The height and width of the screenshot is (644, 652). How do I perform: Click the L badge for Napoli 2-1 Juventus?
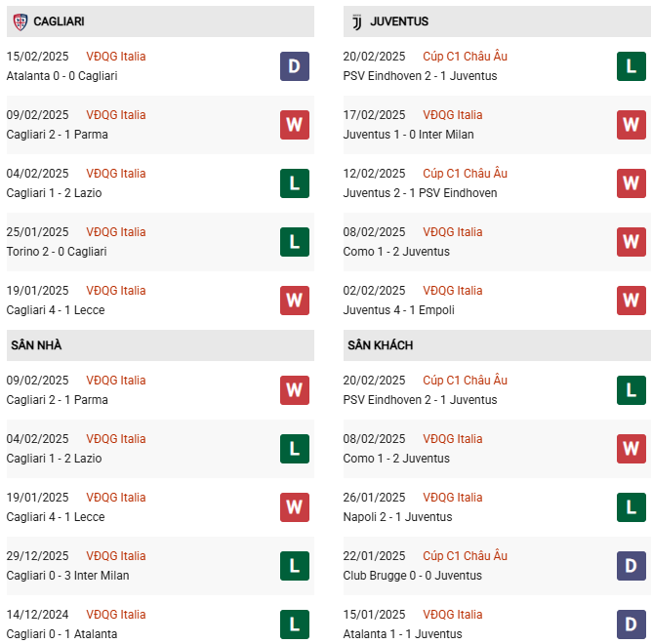631,507
